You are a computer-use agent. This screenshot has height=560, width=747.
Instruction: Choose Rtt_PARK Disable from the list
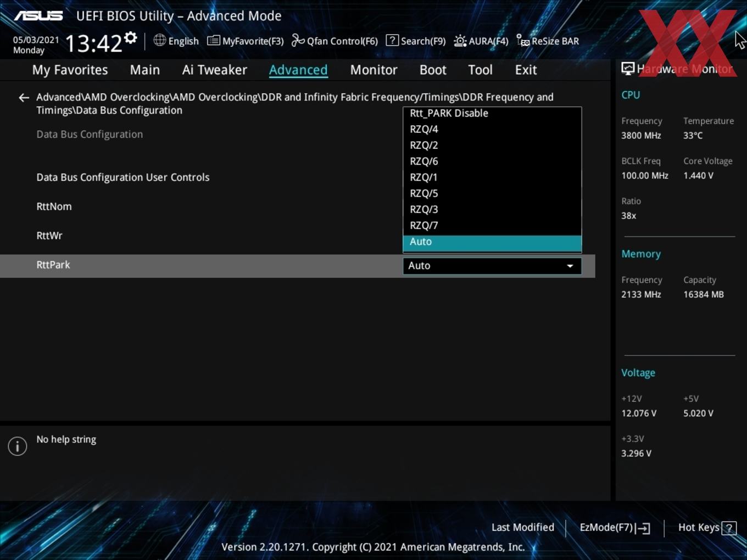(492, 113)
